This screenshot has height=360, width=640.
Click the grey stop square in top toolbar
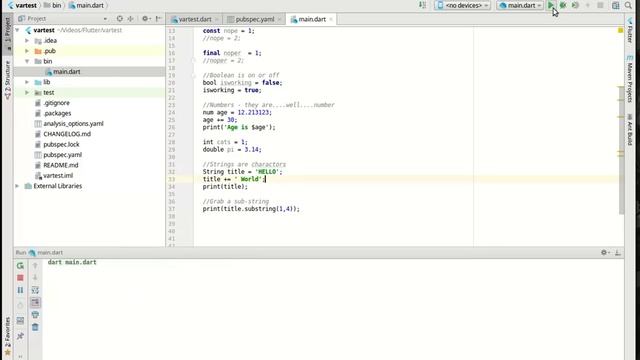click(600, 5)
